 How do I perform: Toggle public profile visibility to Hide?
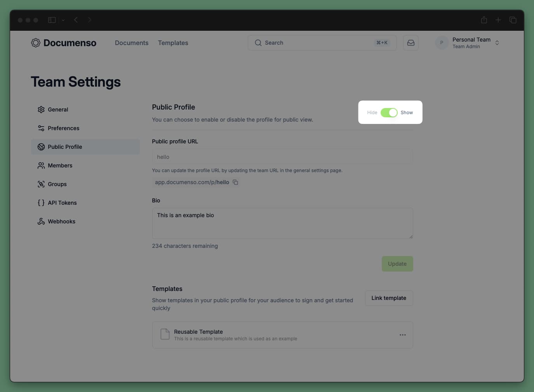[372, 112]
